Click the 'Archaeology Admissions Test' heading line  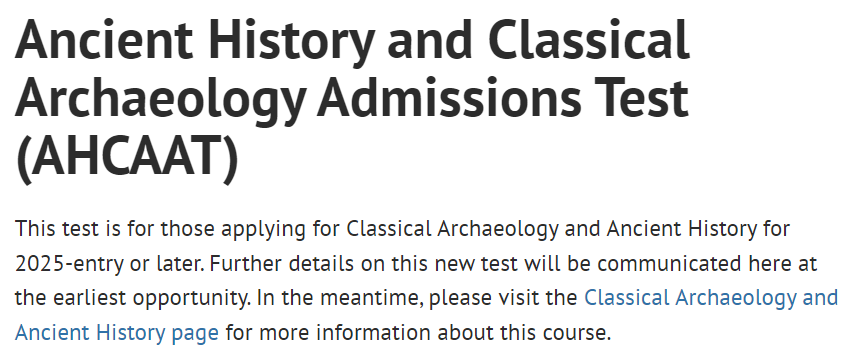click(x=352, y=98)
